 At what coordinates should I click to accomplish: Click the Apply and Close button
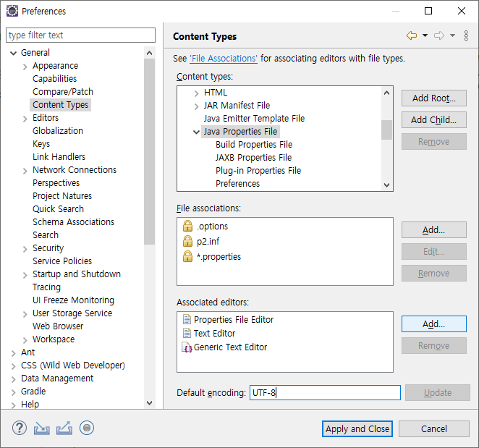(x=357, y=428)
